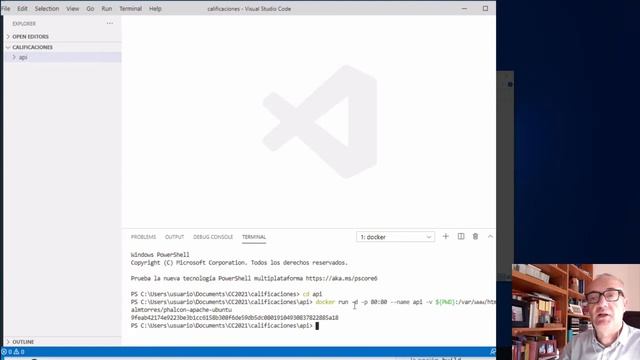
Task: Open the Run menu
Action: (x=107, y=9)
